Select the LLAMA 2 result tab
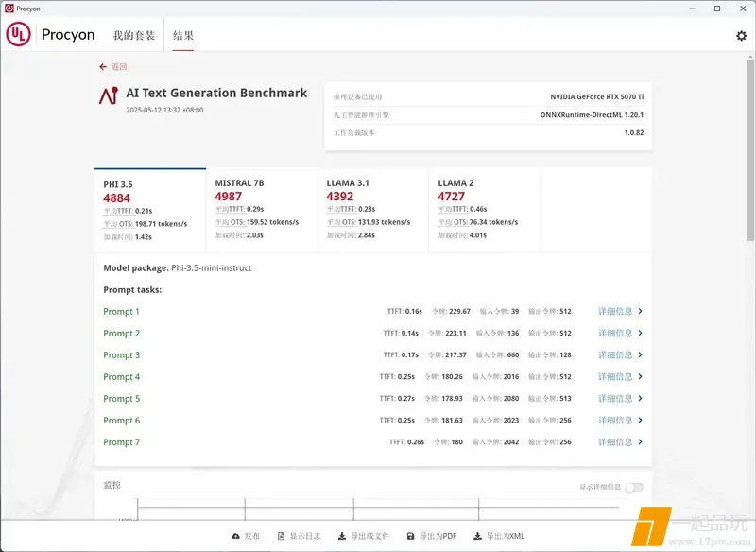Screen dimensions: 756x552 pyautogui.click(x=485, y=211)
